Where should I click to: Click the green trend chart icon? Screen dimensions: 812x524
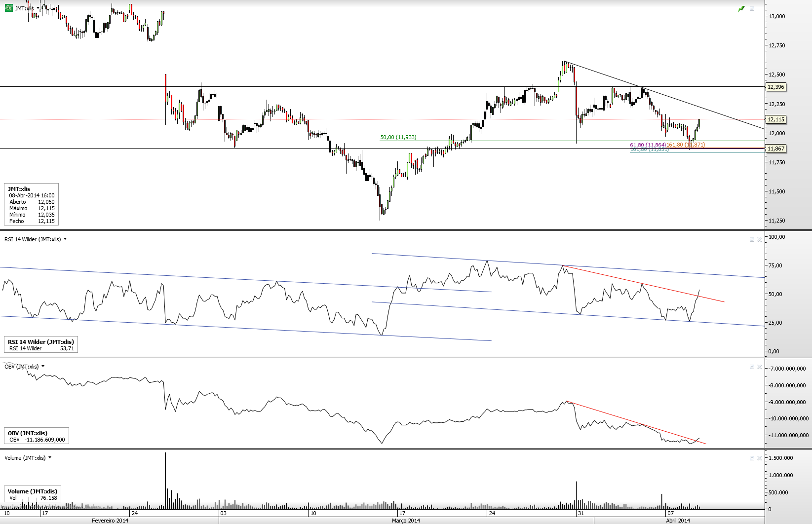tap(741, 9)
